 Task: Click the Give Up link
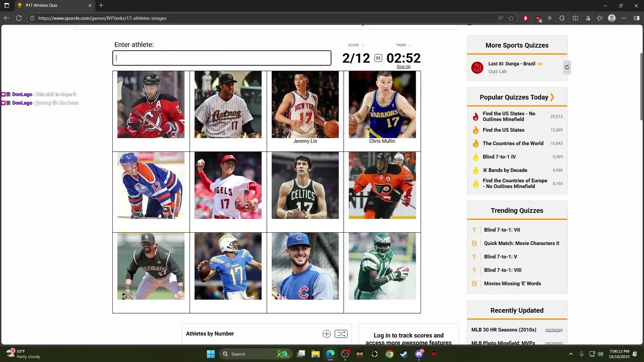pyautogui.click(x=404, y=67)
